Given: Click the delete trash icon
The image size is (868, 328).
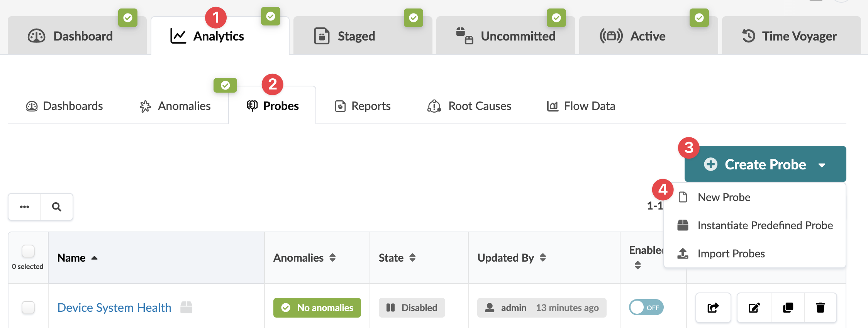Looking at the screenshot, I should [821, 308].
